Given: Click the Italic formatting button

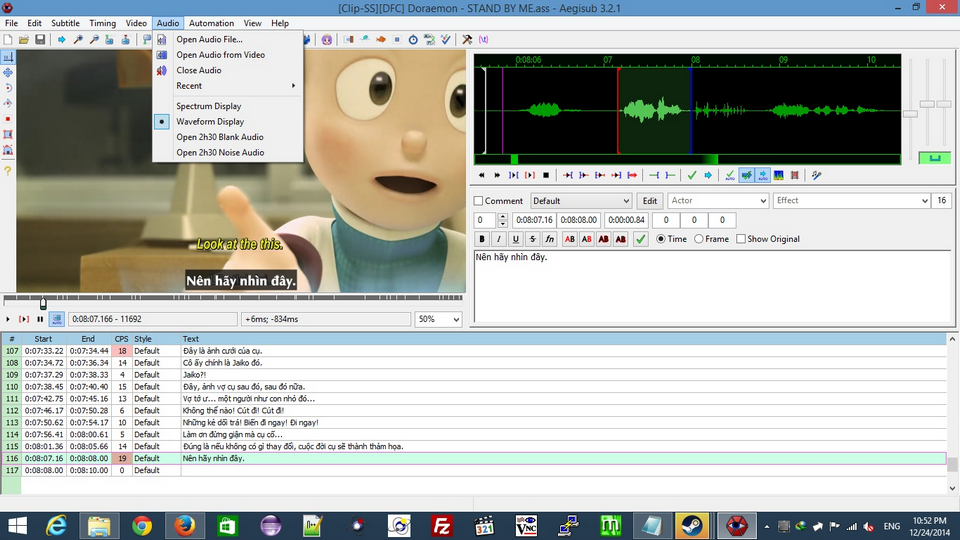Looking at the screenshot, I should coord(498,239).
